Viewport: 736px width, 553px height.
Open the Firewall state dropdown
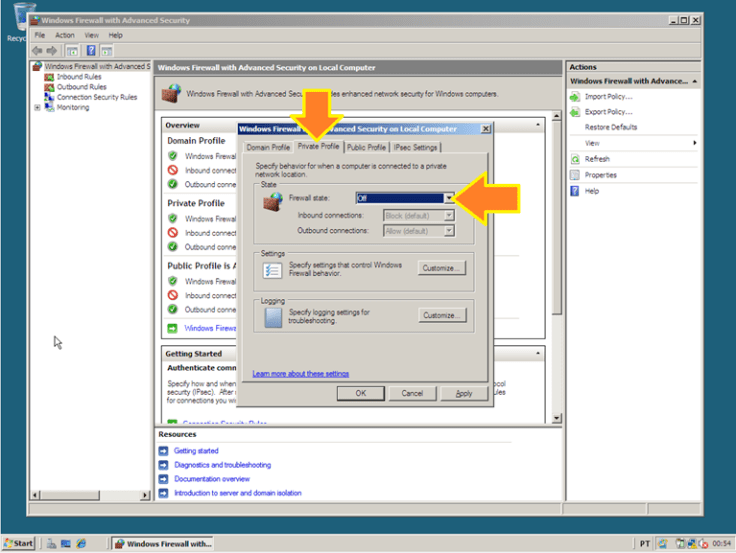click(449, 198)
